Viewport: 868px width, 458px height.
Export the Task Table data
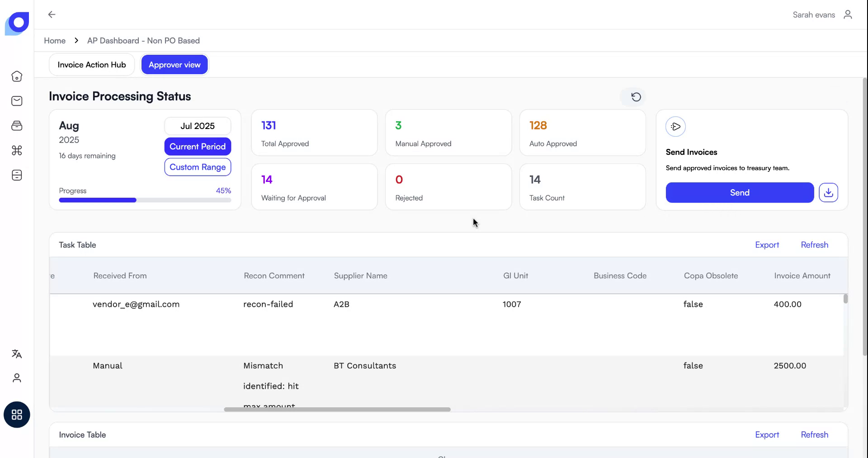coord(767,244)
